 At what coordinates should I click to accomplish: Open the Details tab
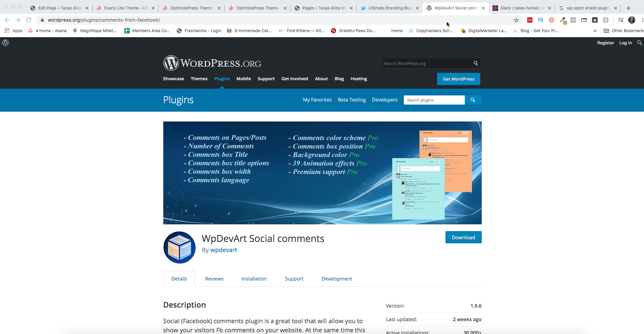pos(179,279)
